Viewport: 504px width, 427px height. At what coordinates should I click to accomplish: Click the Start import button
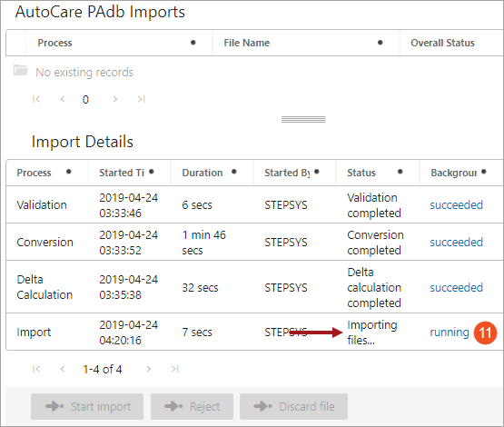pyautogui.click(x=87, y=406)
